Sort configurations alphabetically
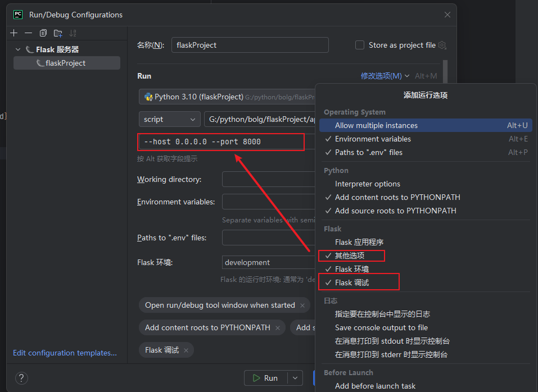 pos(72,33)
